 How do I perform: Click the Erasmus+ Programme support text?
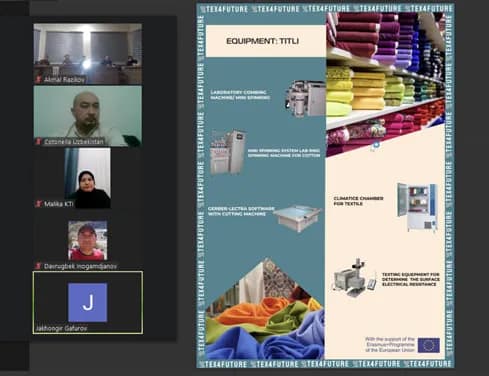click(x=390, y=344)
